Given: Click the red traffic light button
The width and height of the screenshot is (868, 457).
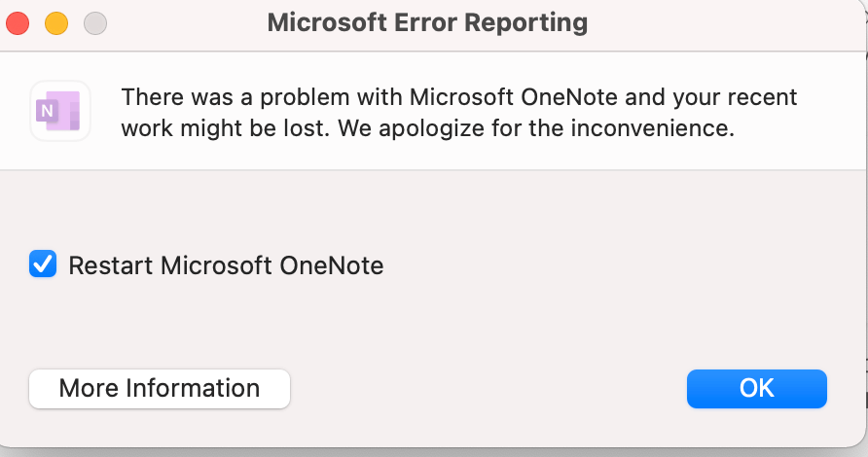Looking at the screenshot, I should (18, 21).
